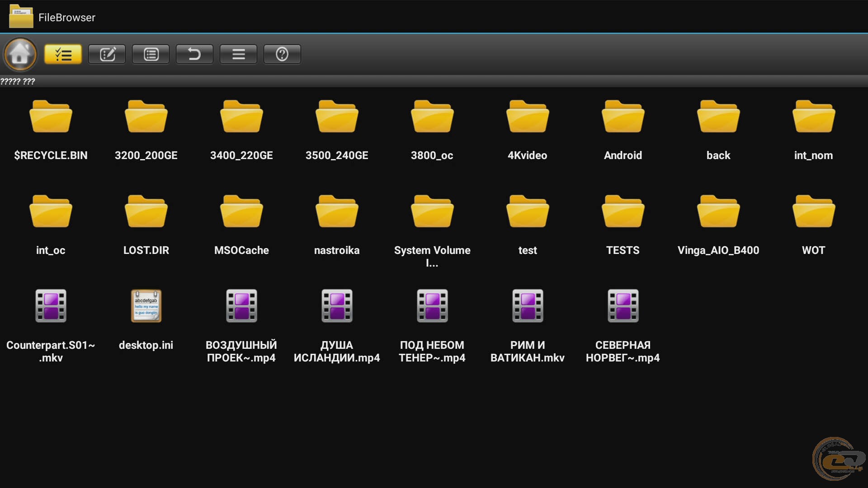Click the back arrow toolbar button
The image size is (868, 488).
point(194,54)
